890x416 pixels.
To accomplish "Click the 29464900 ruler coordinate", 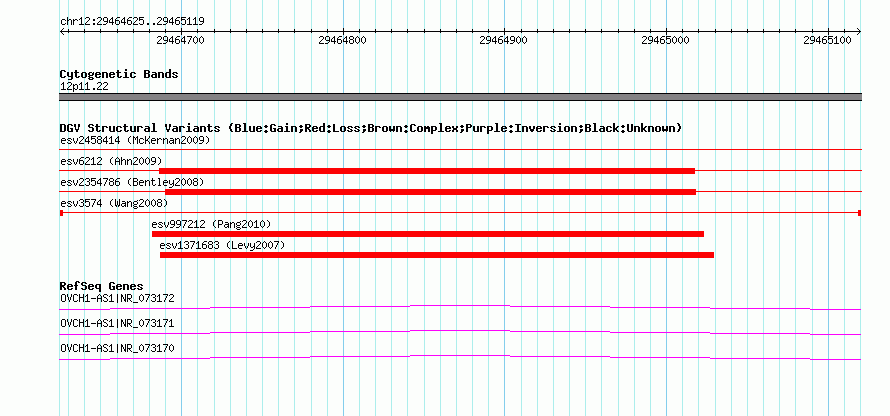I will [x=503, y=40].
